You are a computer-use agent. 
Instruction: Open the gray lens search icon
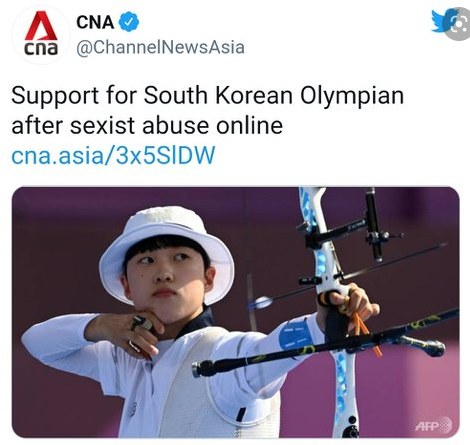tap(460, 24)
